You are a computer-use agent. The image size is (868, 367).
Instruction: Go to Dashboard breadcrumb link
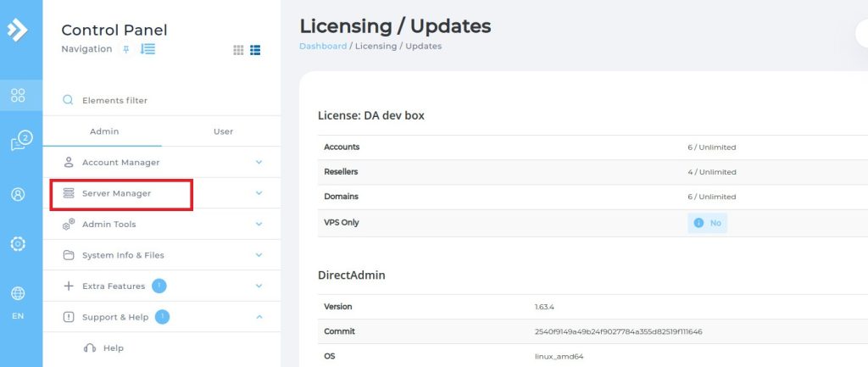[x=323, y=47]
